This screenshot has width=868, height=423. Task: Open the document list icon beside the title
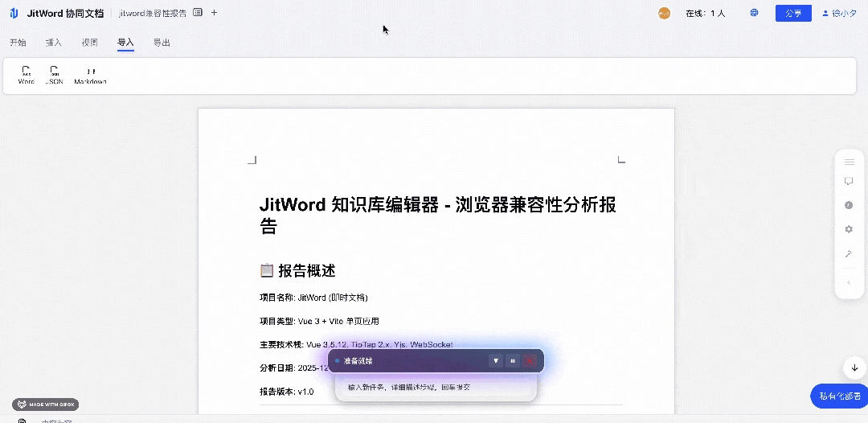[x=198, y=12]
